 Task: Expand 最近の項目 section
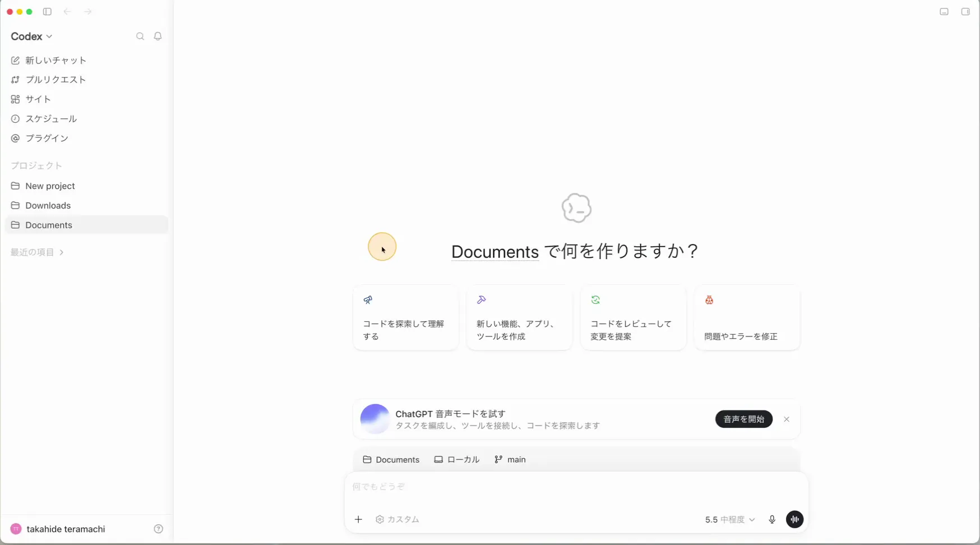click(37, 252)
